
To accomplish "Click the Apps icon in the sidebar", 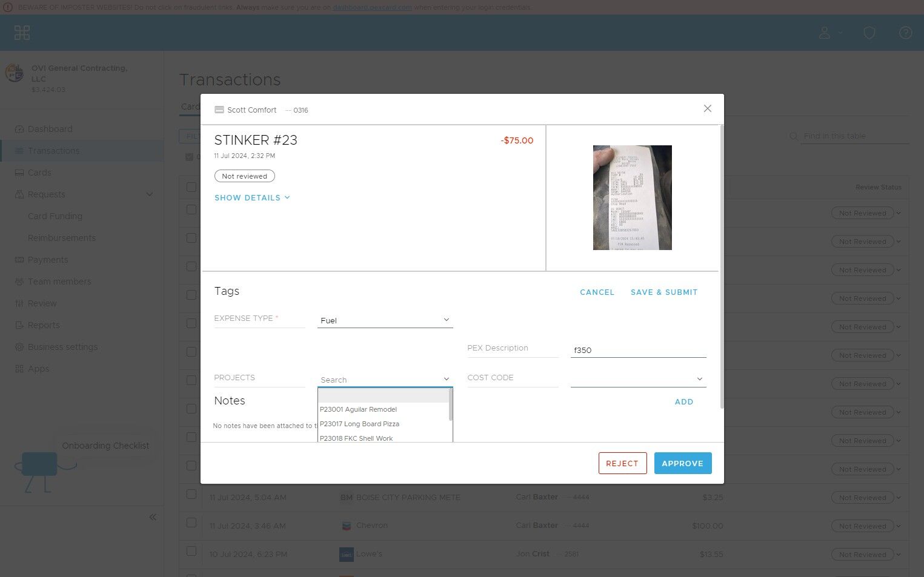I will [19, 369].
